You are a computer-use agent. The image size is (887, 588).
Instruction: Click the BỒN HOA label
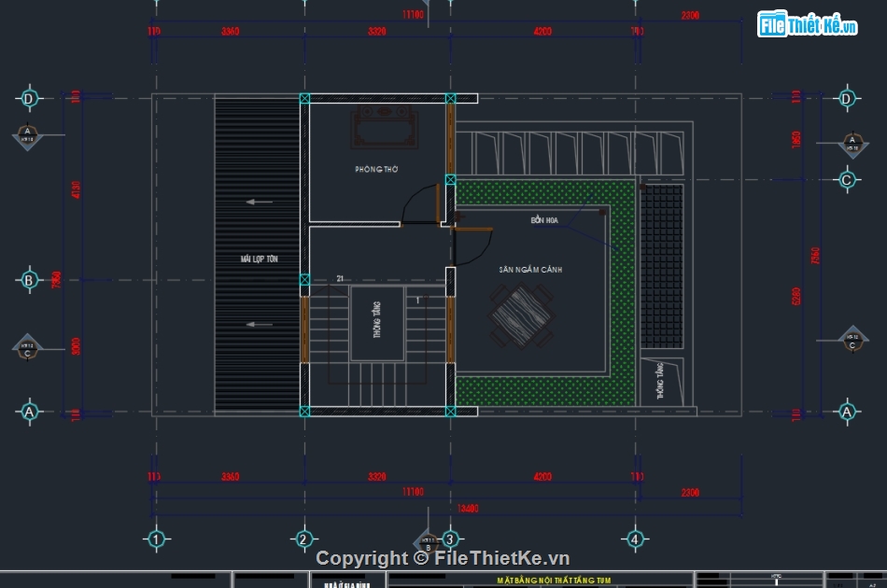[x=544, y=220]
